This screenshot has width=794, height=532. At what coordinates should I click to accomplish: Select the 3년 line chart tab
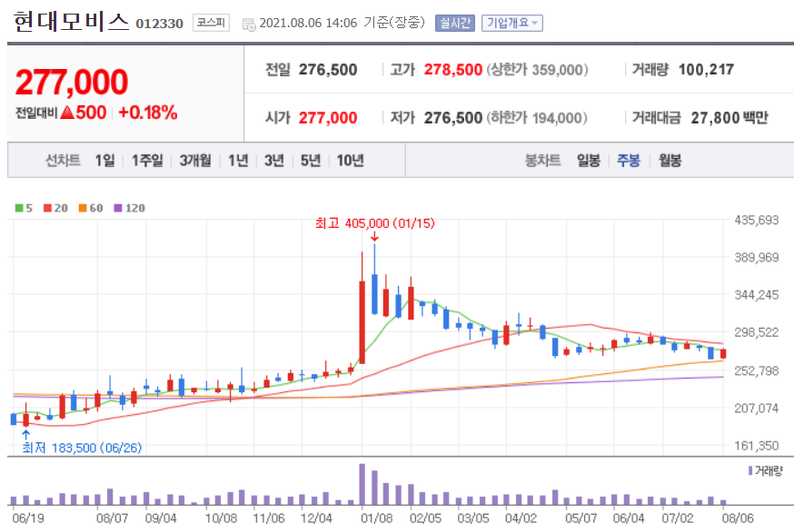[274, 161]
